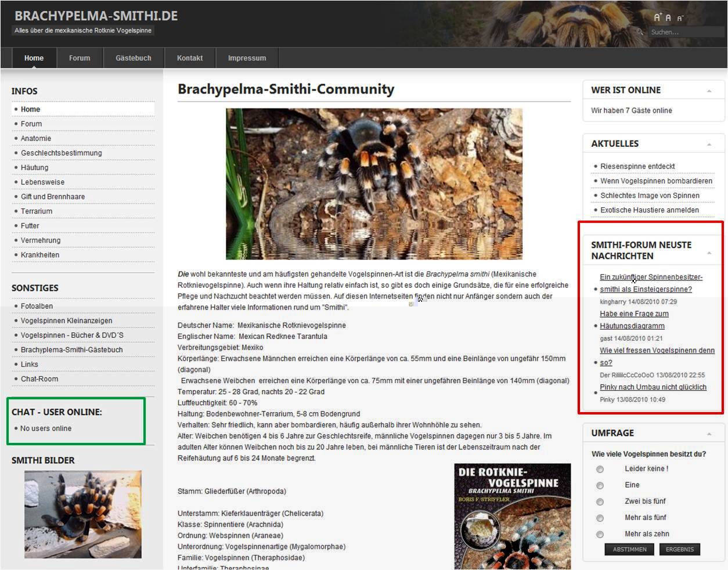This screenshot has height=570, width=728.
Task: Open the Smithi Bilder spider thumbnail
Action: tap(82, 514)
